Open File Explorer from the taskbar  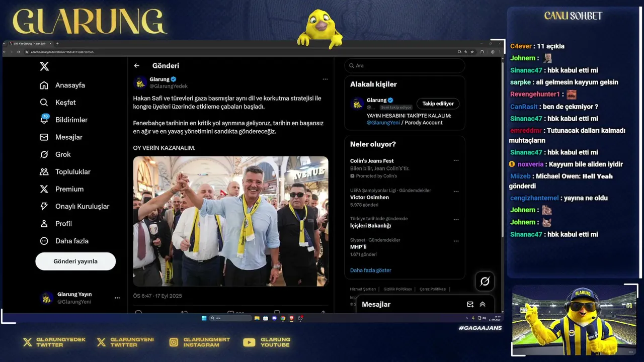tap(257, 318)
